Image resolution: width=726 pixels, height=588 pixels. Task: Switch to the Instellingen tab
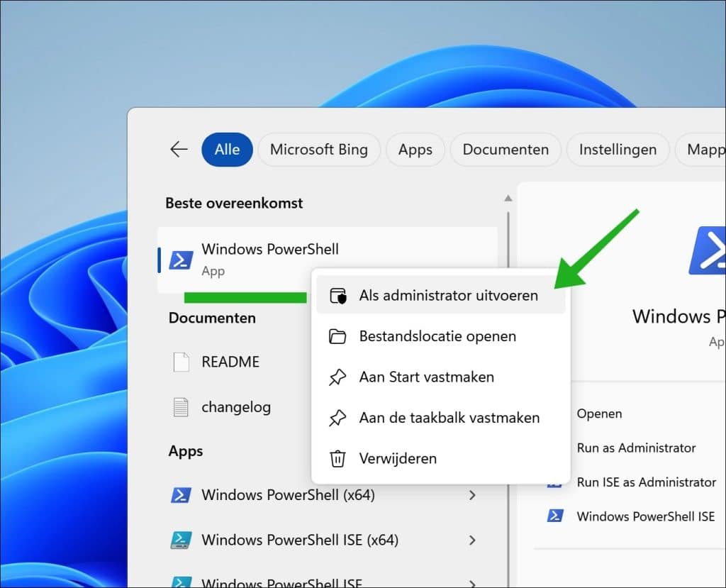pyautogui.click(x=618, y=150)
